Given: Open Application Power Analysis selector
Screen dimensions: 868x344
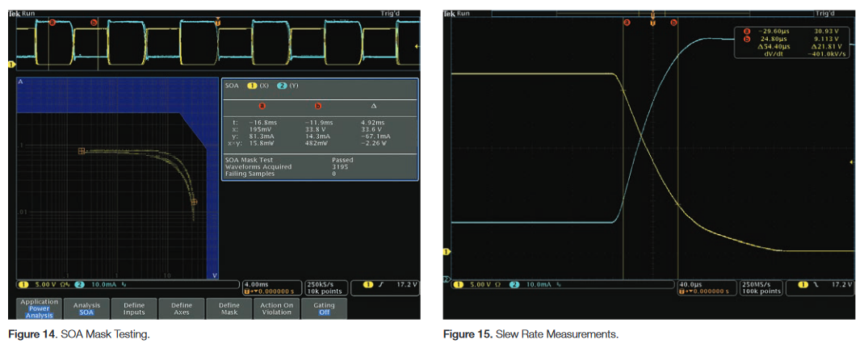Looking at the screenshot, I should point(40,308).
